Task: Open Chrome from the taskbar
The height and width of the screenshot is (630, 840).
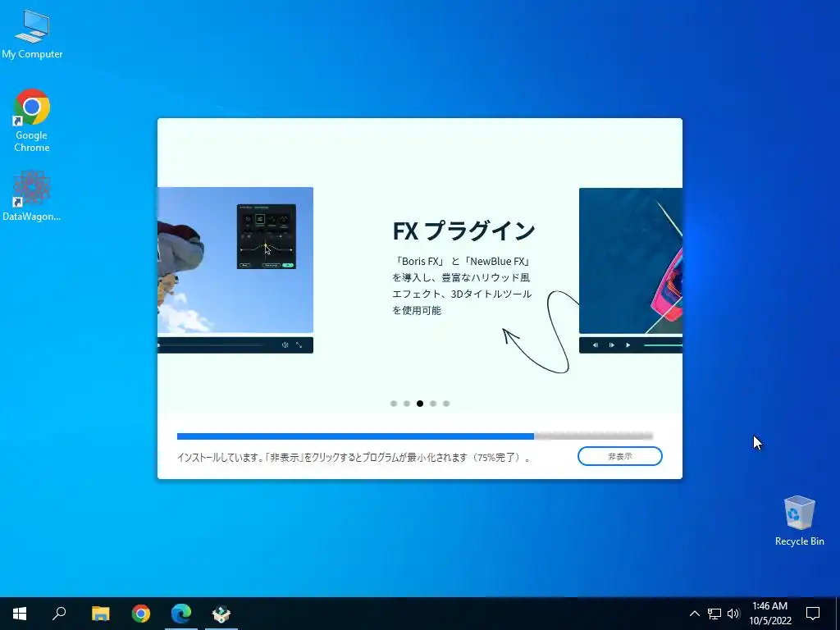Action: (x=141, y=614)
